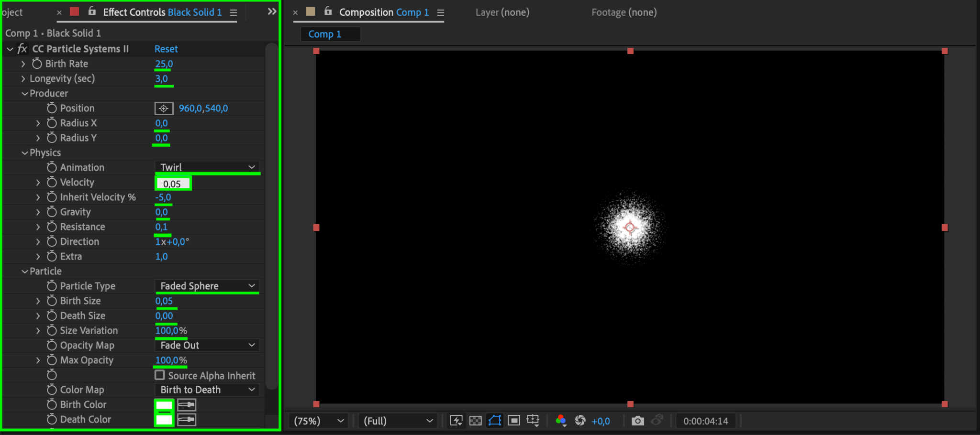The width and height of the screenshot is (980, 435).
Task: Click the Velocity input field
Action: pyautogui.click(x=173, y=184)
